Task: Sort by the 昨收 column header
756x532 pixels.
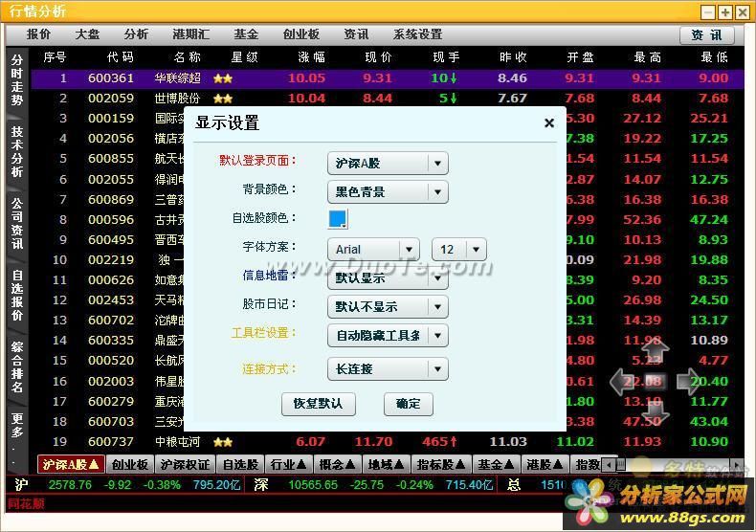Action: 513,57
